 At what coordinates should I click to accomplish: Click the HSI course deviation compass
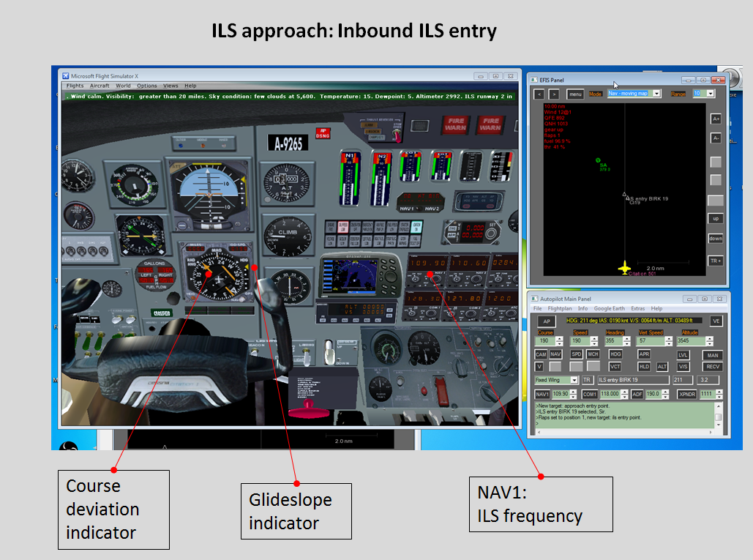[219, 273]
